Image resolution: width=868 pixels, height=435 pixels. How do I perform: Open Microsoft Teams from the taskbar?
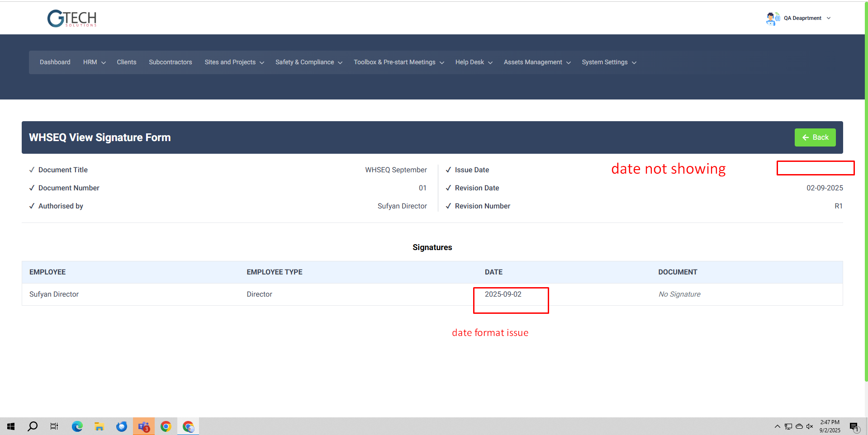[x=144, y=426]
